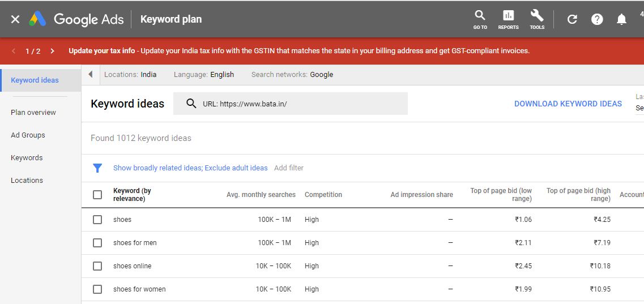Open the help question mark icon
Screen dimensions: 644x304
point(597,19)
